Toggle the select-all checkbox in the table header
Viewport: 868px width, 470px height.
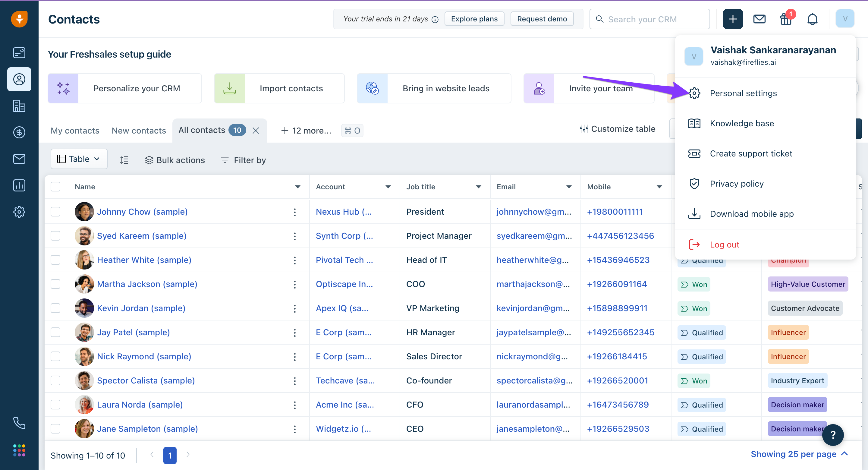(x=55, y=186)
